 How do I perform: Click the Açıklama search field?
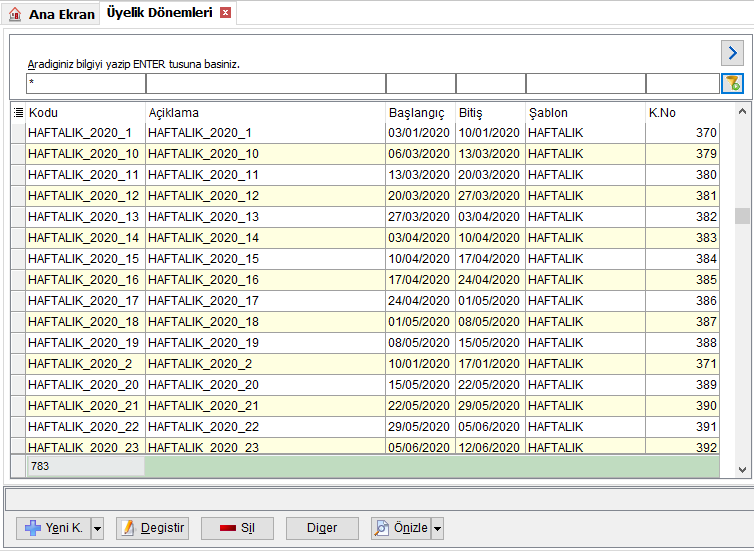pos(266,84)
